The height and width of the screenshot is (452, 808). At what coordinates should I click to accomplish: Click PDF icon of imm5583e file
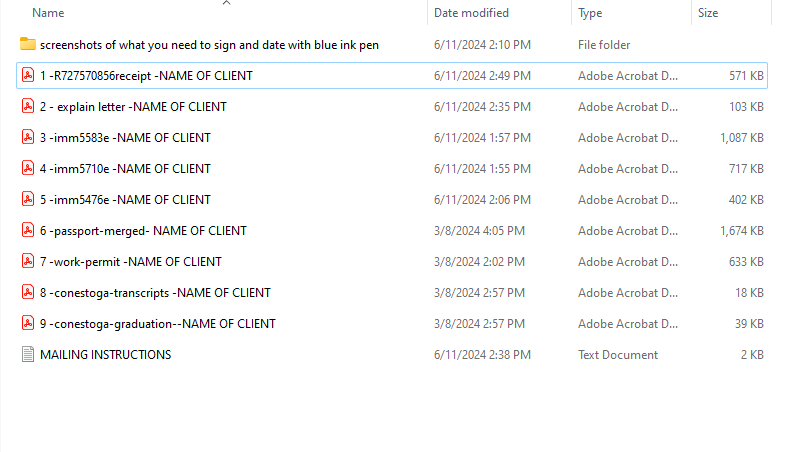click(28, 138)
